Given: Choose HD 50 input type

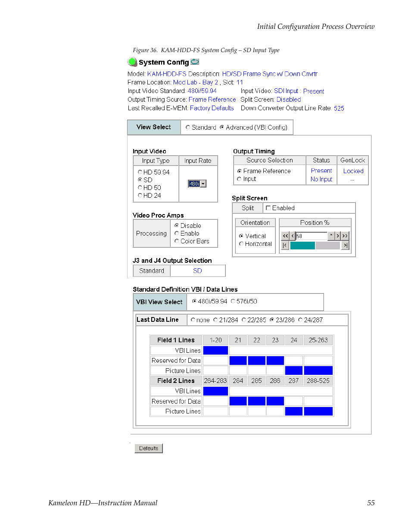Looking at the screenshot, I should (x=140, y=187).
